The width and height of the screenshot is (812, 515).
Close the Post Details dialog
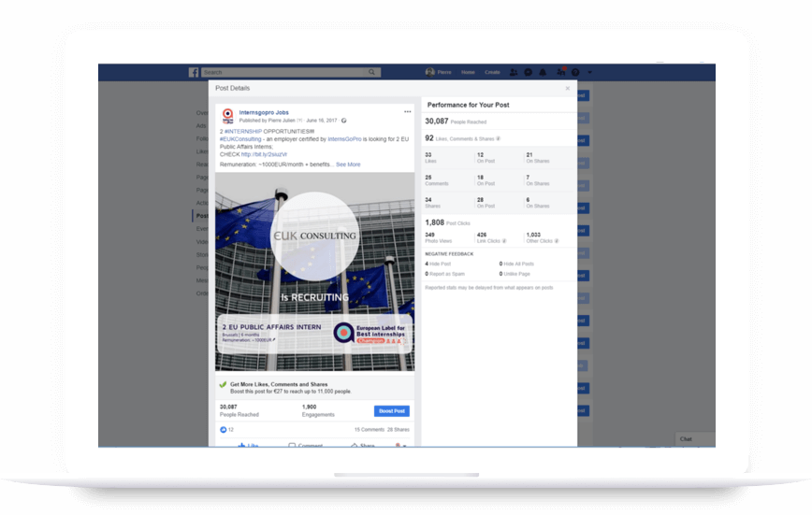568,89
